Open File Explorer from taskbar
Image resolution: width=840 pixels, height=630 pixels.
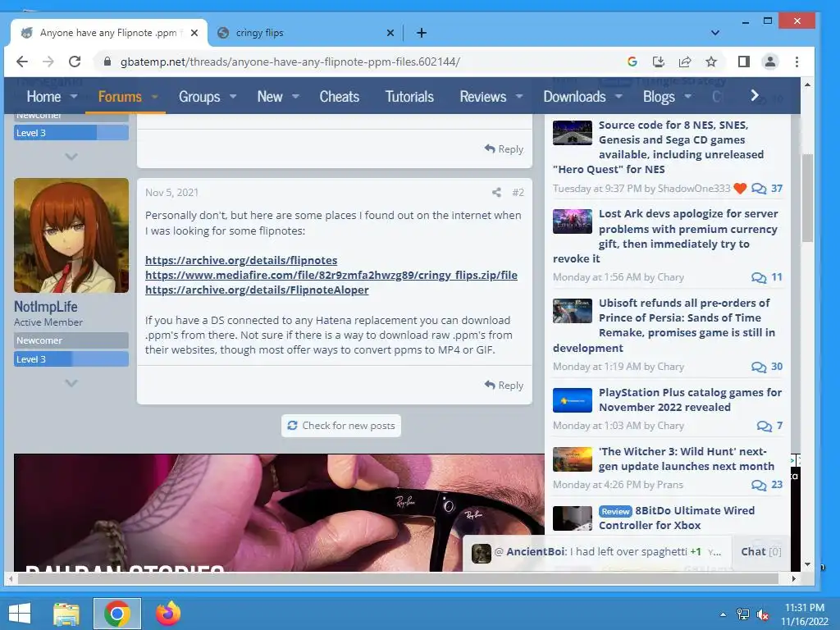click(66, 614)
